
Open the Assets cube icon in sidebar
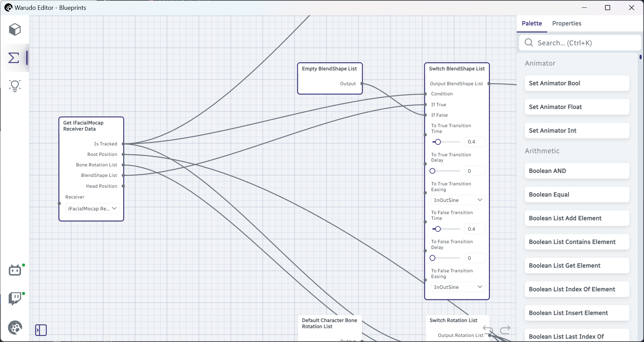(x=15, y=29)
